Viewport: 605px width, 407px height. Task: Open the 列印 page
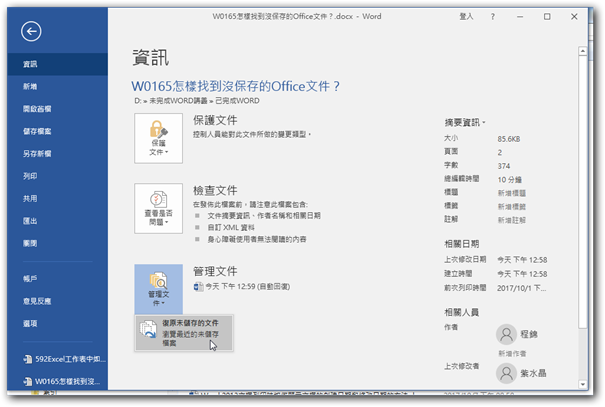[x=57, y=176]
